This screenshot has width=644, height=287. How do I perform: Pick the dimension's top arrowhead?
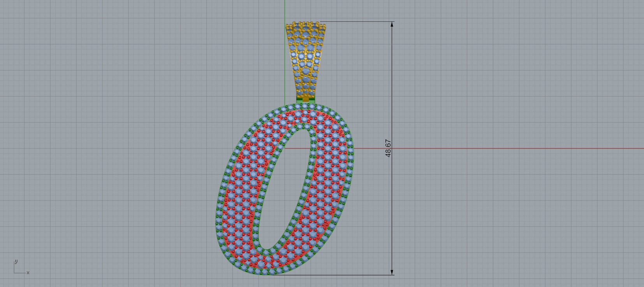[x=392, y=24]
